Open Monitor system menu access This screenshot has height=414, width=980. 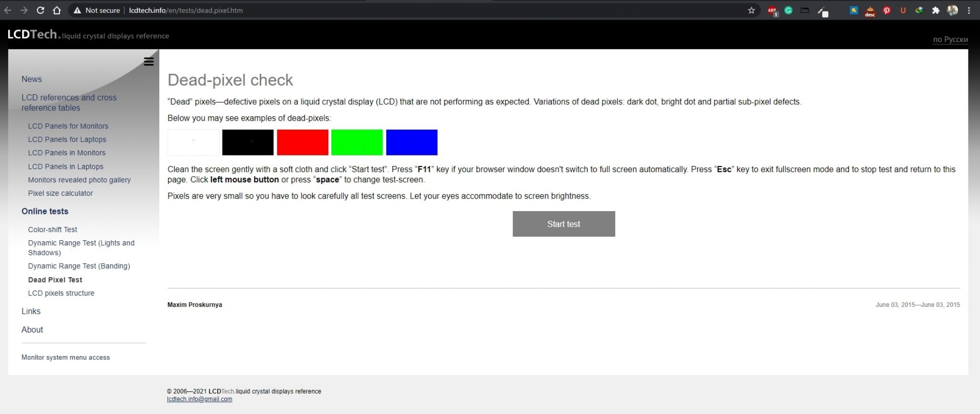[66, 358]
